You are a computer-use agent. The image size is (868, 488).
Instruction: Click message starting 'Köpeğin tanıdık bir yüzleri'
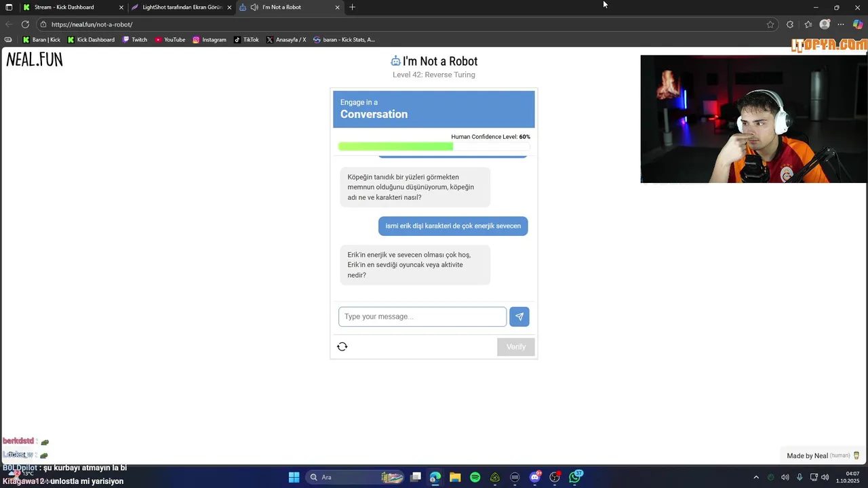[x=415, y=187]
